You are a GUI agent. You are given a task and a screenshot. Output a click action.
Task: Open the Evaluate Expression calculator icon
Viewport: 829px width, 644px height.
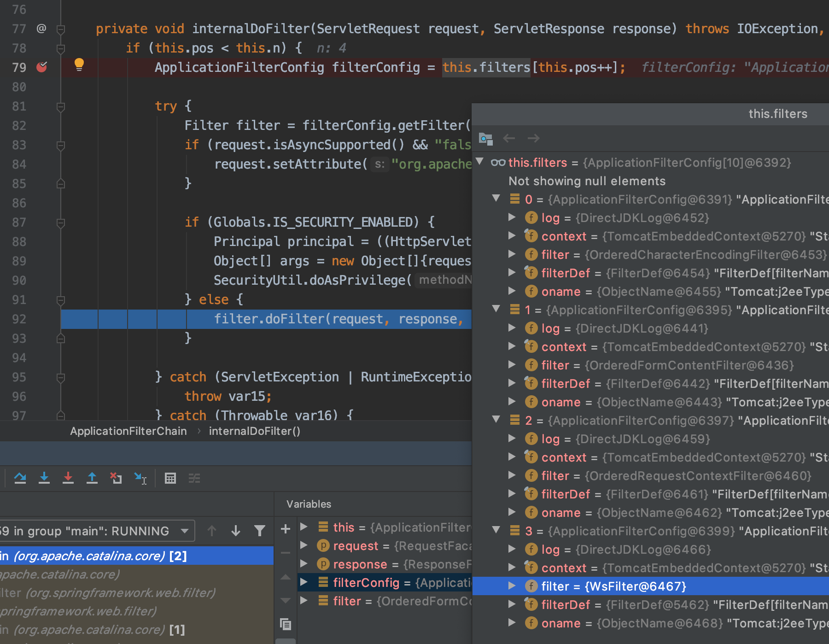click(x=170, y=478)
